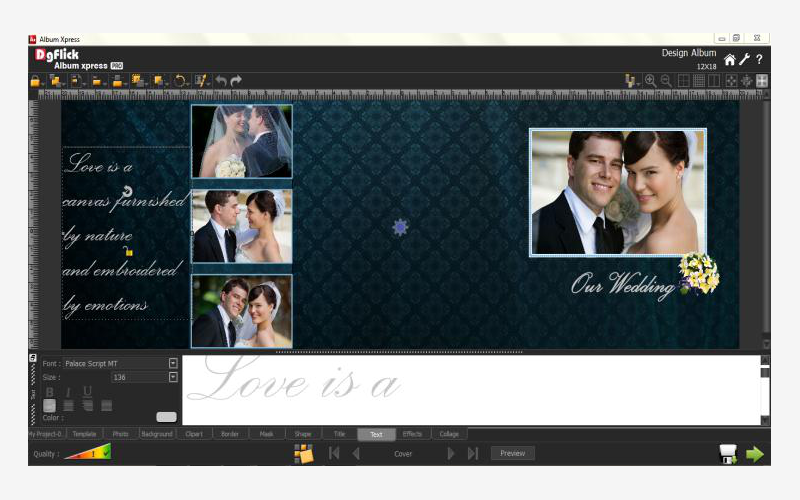800x500 pixels.
Task: Open the text Color swatch
Action: 166,417
